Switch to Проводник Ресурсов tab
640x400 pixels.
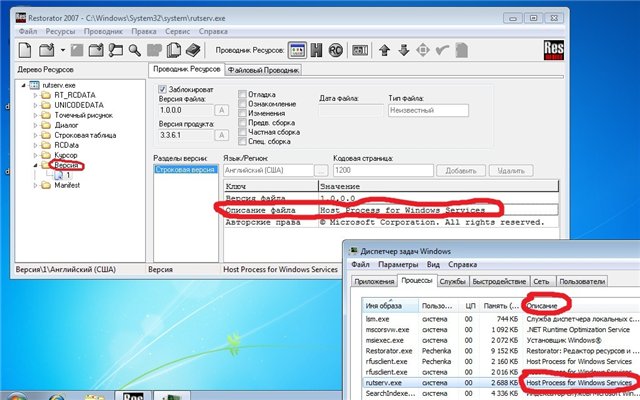tap(187, 69)
